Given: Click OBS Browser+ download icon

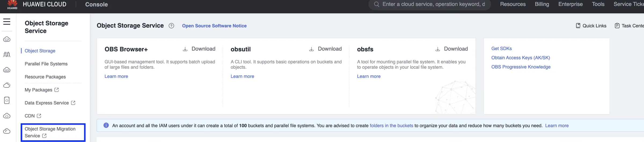Looking at the screenshot, I should coord(185,49).
